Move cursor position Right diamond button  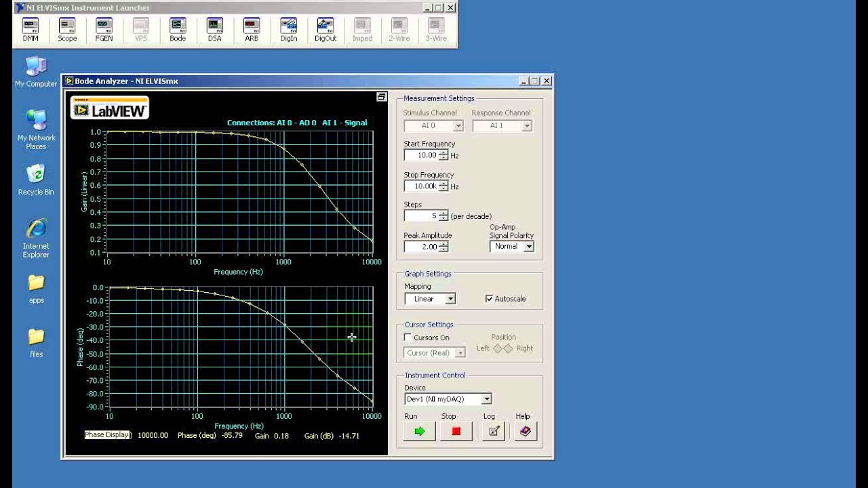[508, 348]
